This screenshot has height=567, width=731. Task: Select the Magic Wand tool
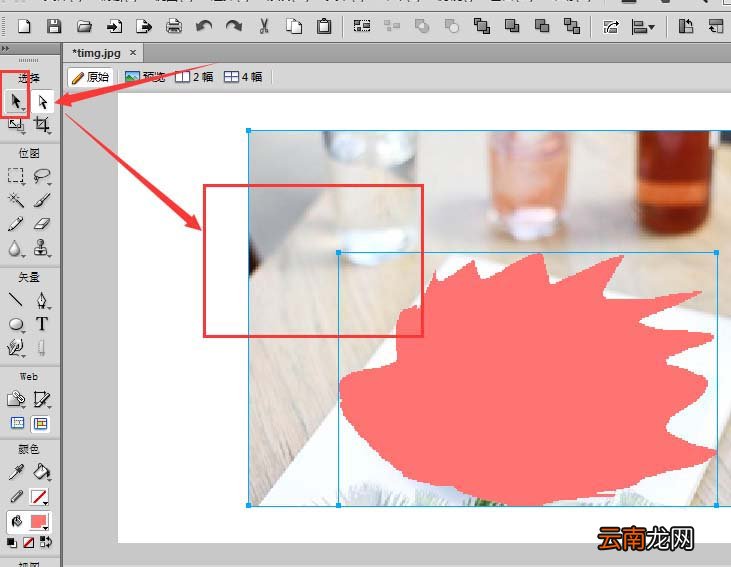click(16, 200)
